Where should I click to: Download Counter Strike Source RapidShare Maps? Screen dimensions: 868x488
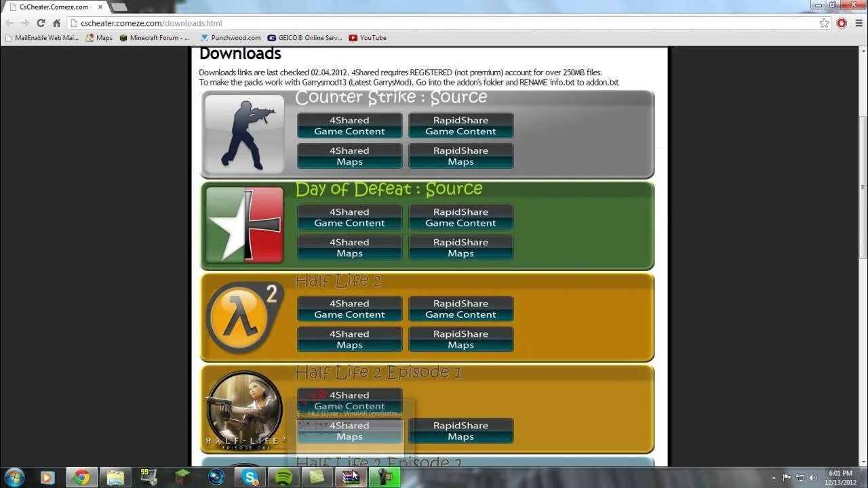point(460,157)
